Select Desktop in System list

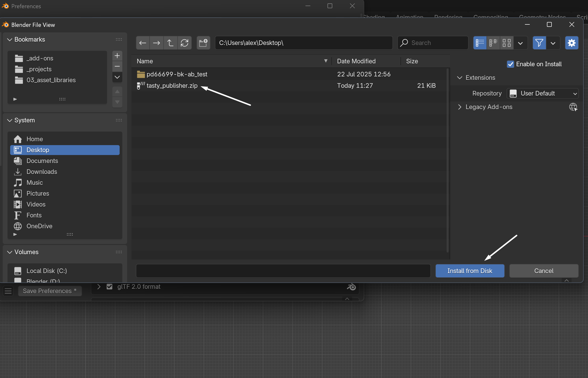click(x=65, y=150)
